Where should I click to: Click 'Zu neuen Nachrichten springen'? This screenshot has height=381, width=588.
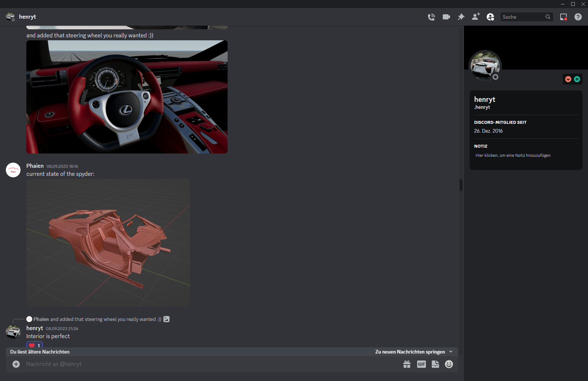click(414, 352)
